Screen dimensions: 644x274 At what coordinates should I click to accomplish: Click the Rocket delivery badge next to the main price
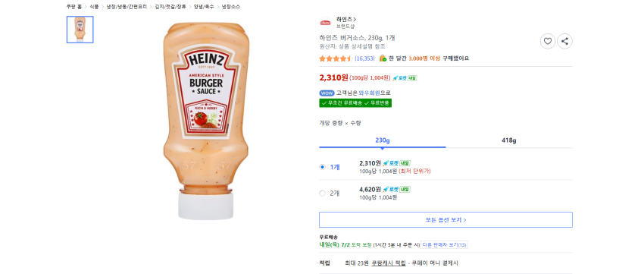[x=405, y=78]
